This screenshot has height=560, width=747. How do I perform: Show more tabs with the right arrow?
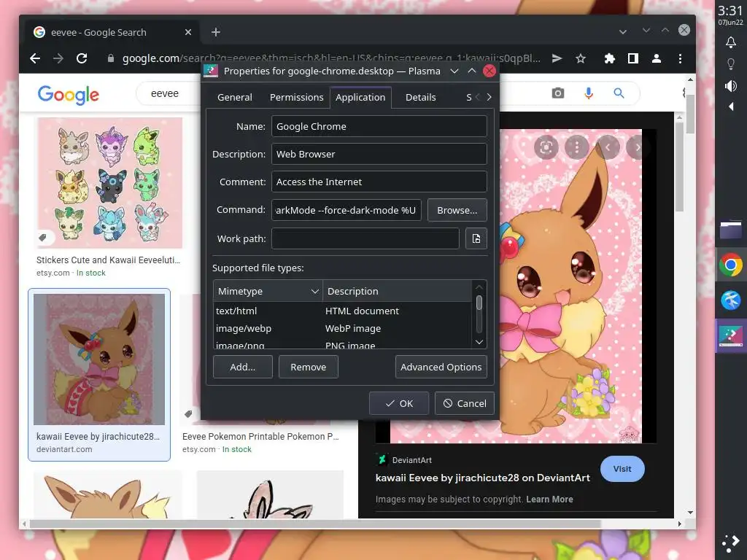tap(489, 97)
